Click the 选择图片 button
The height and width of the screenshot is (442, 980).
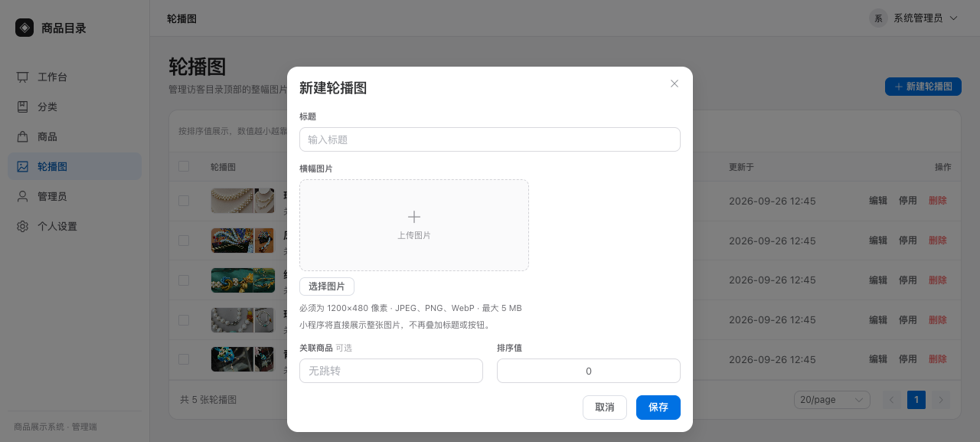click(327, 286)
